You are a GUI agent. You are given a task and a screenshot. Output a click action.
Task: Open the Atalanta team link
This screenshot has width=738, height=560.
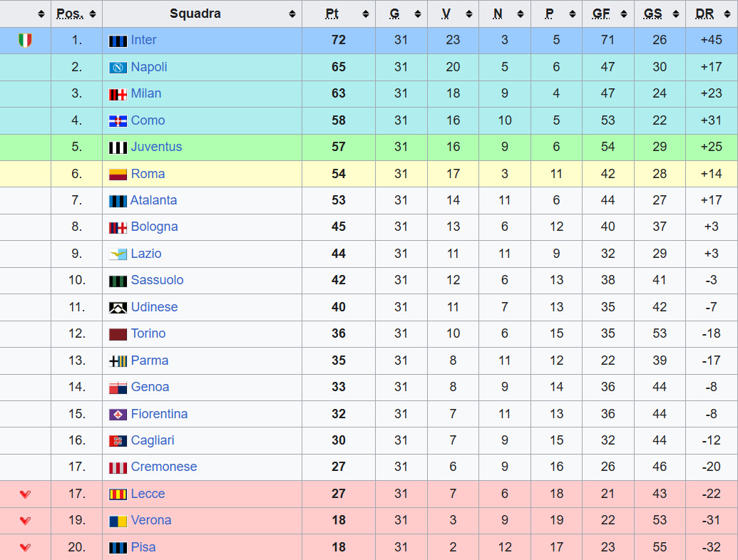[x=153, y=201]
